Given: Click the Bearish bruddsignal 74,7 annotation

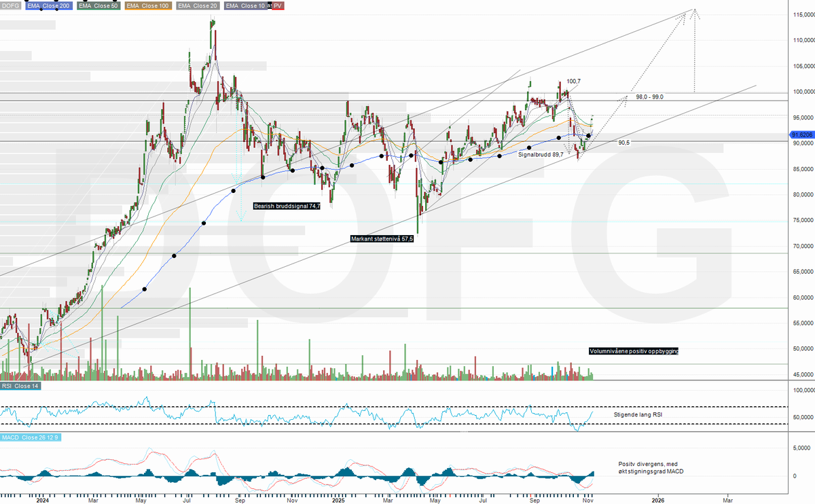Looking at the screenshot, I should click(x=286, y=204).
